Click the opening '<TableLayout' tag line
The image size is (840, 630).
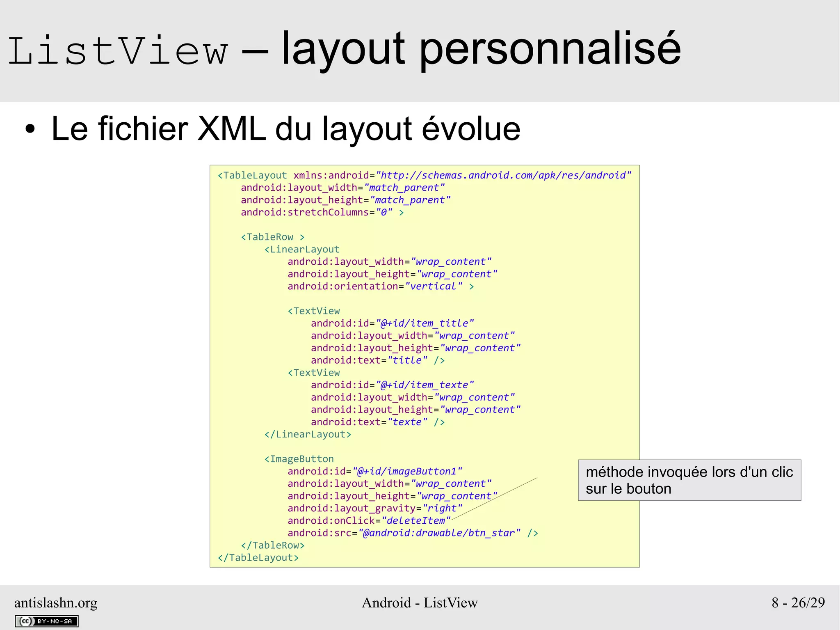[424, 176]
